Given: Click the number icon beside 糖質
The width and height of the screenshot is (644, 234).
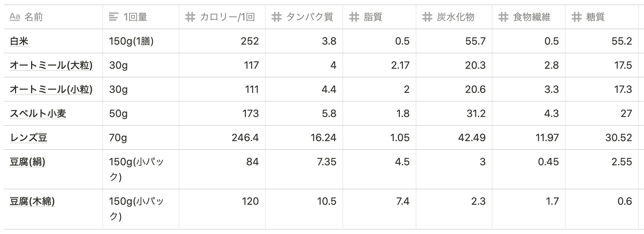Looking at the screenshot, I should 576,17.
